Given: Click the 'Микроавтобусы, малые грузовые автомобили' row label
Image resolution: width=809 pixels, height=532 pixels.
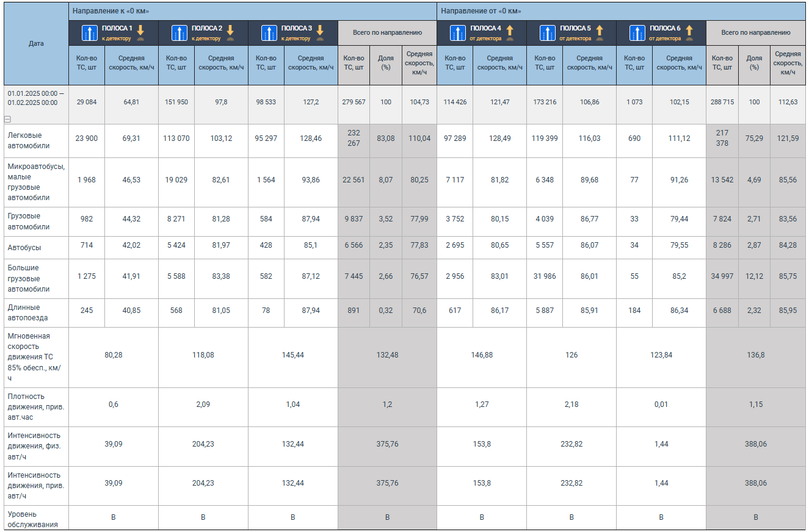Looking at the screenshot, I should tap(36, 182).
